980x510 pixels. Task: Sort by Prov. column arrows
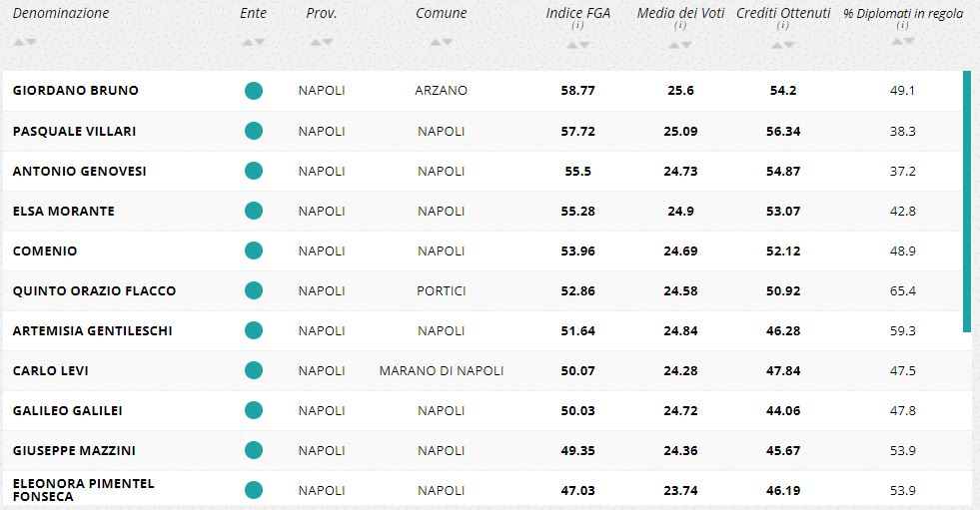[x=321, y=42]
